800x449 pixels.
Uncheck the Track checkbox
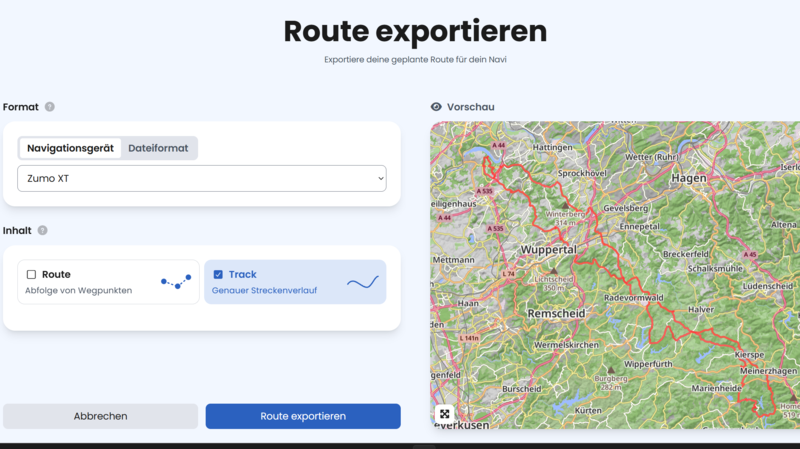click(218, 275)
